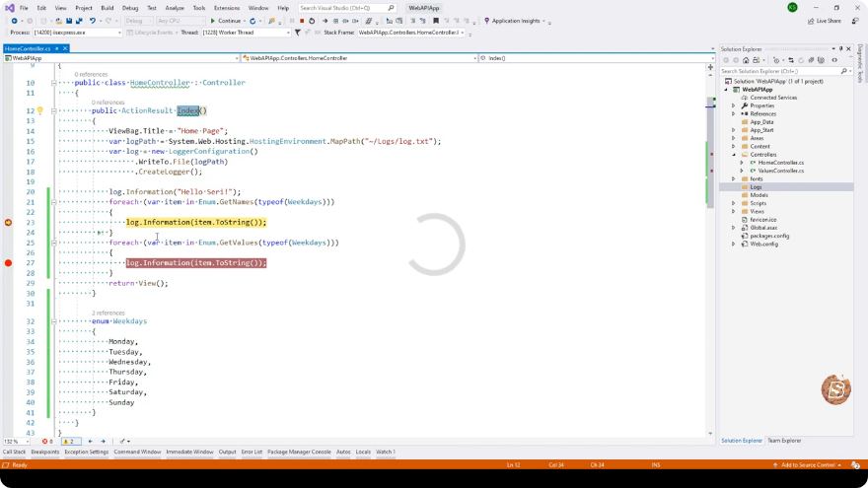Click the Live Share button

[824, 21]
